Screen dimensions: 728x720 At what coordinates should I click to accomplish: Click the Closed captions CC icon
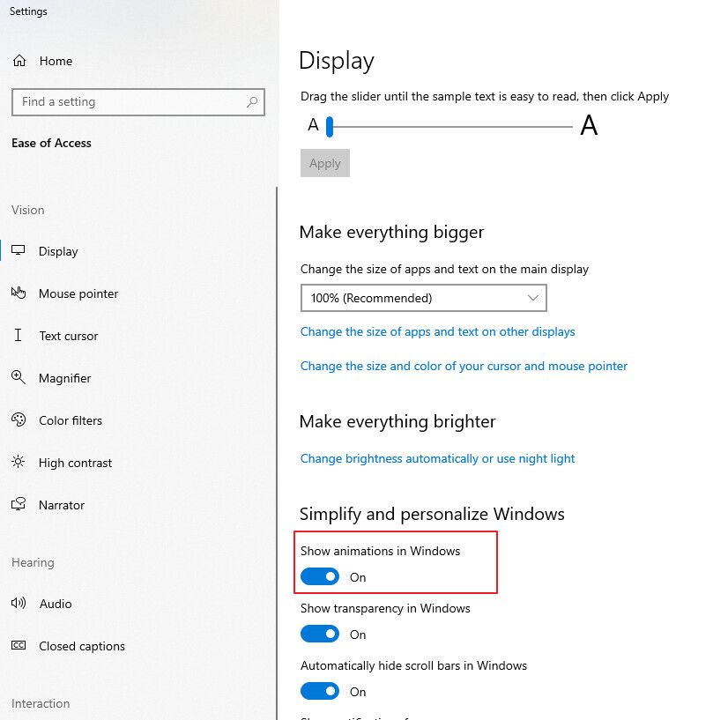coord(19,646)
